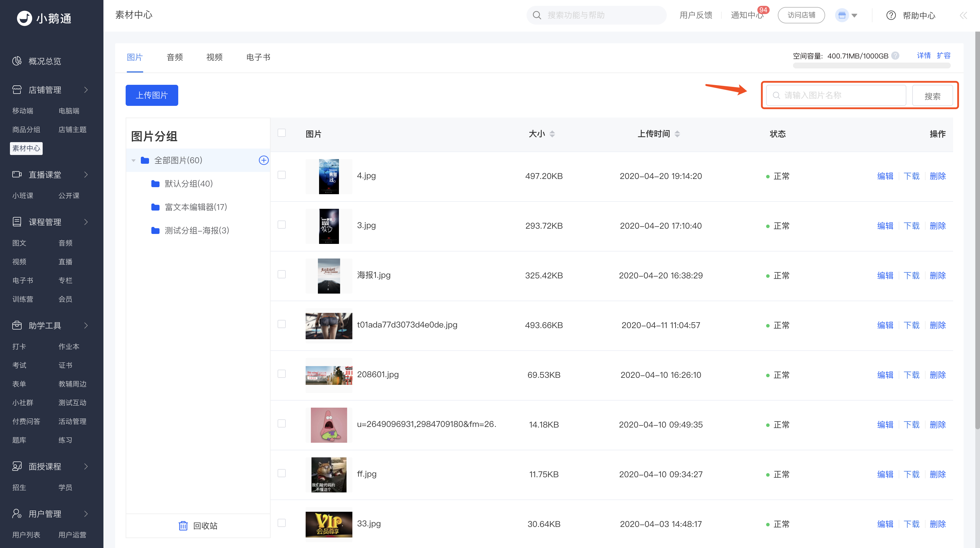Expand the 助学工具 chevron
The image size is (980, 548).
coord(86,325)
